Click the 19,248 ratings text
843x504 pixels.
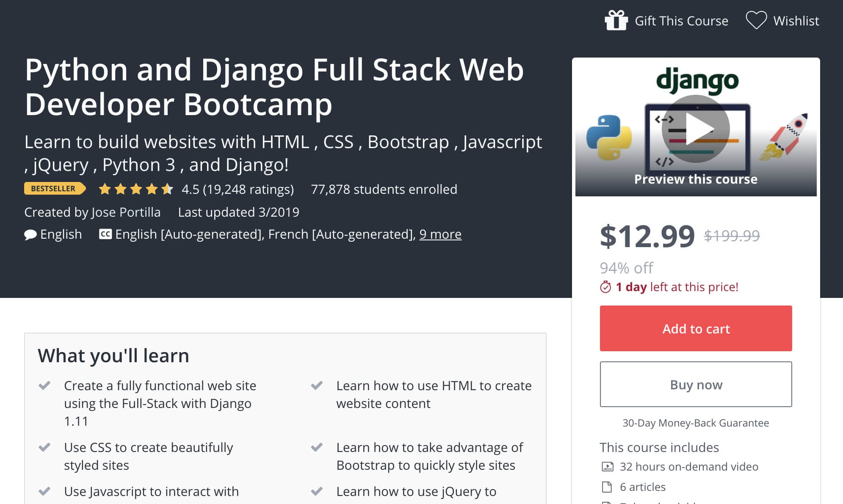[x=248, y=189]
